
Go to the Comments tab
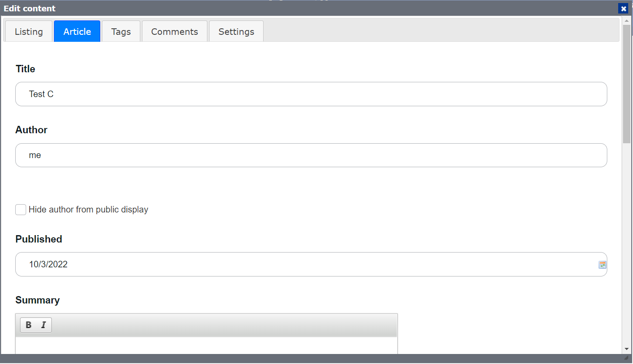[x=175, y=31]
